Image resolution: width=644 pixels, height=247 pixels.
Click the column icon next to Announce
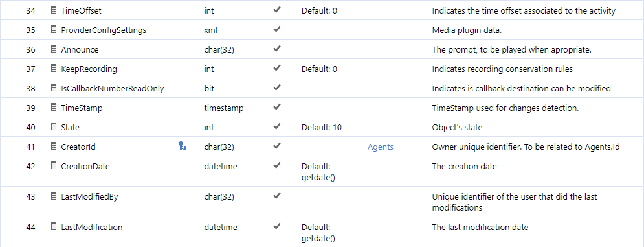point(53,49)
